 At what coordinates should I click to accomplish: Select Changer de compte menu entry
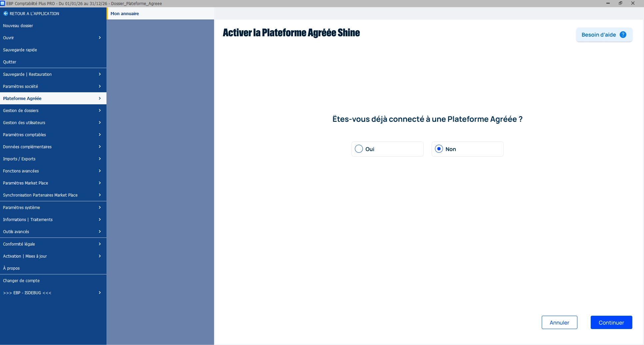point(53,281)
